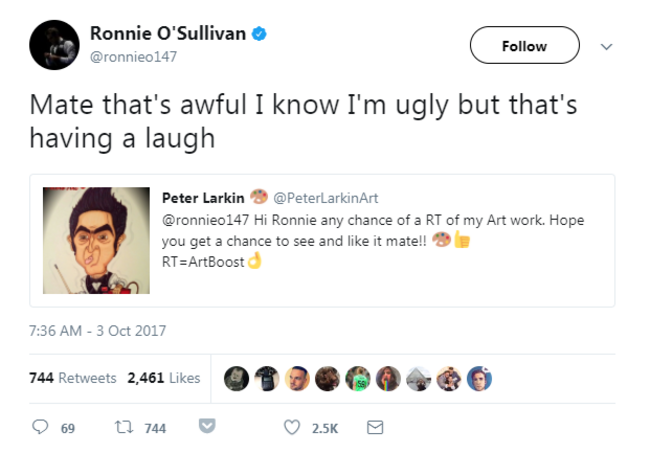Like the tweet with the heart icon
Viewport: 650px width, 453px height.
point(292,428)
